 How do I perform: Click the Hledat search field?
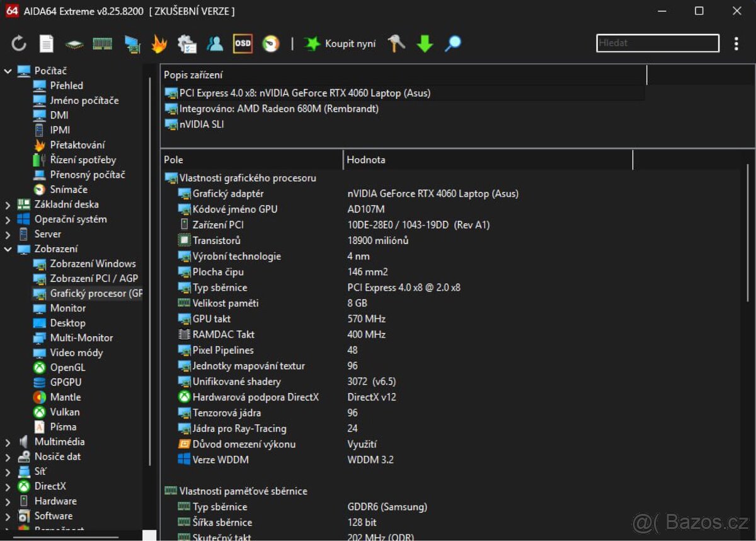click(x=658, y=43)
